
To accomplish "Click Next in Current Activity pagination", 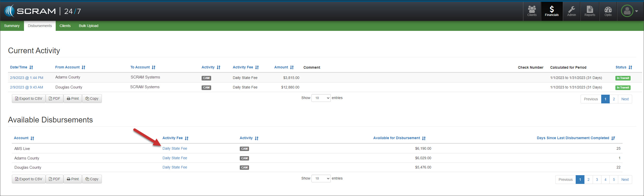I will [x=625, y=99].
